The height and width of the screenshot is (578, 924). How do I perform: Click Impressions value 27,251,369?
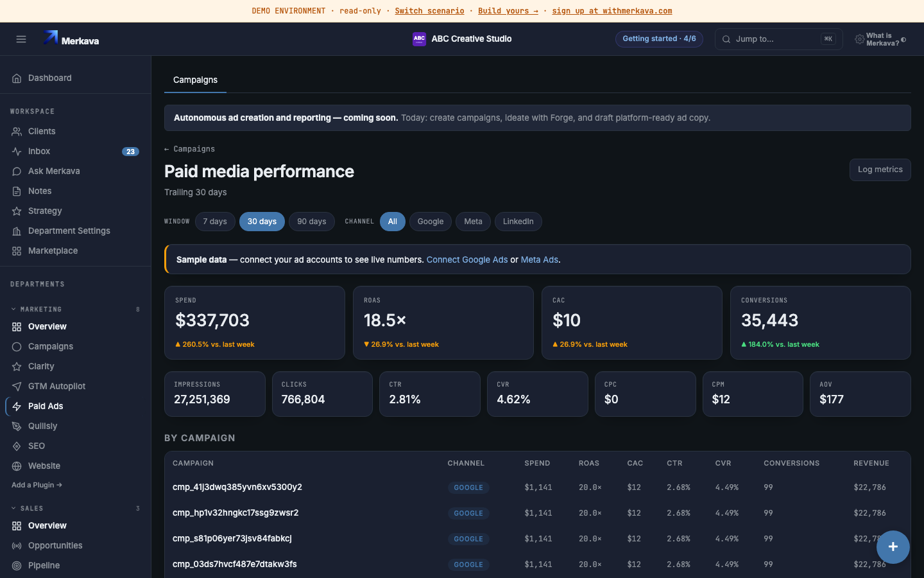[x=202, y=399]
